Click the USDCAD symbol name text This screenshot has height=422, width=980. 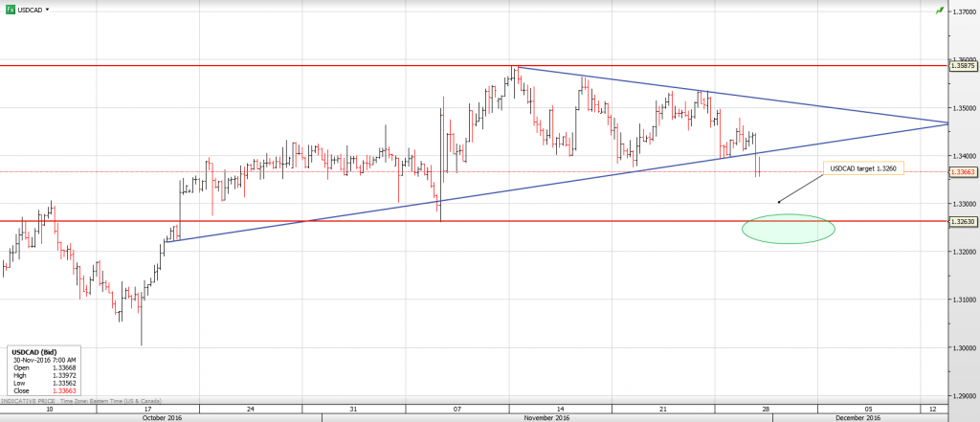click(29, 9)
